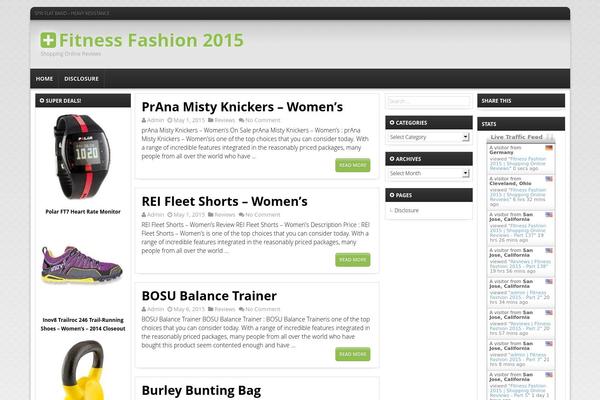
Task: Open the Select Category dropdown
Action: 429,137
